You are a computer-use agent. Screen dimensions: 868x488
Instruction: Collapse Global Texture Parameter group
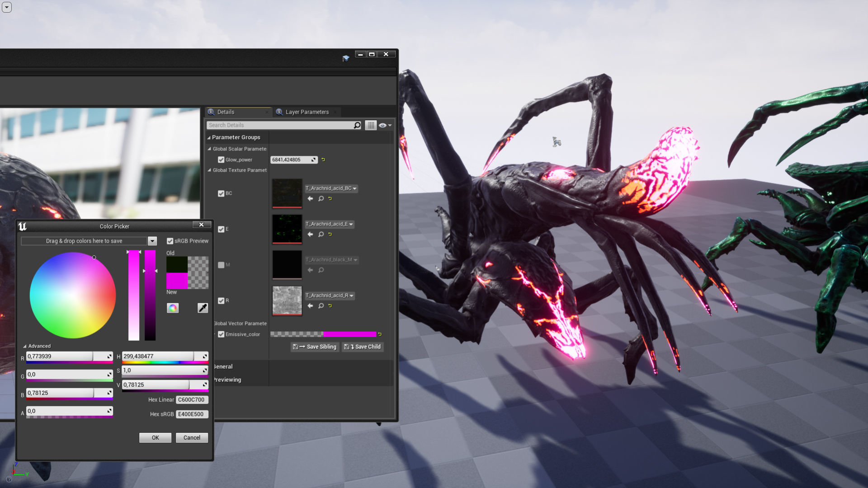(209, 170)
